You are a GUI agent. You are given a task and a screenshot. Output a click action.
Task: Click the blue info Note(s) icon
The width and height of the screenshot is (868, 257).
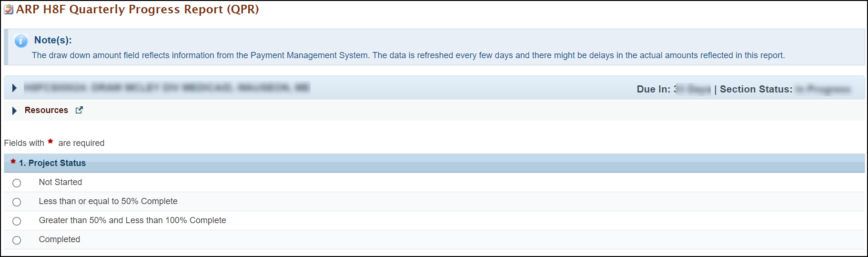[21, 41]
